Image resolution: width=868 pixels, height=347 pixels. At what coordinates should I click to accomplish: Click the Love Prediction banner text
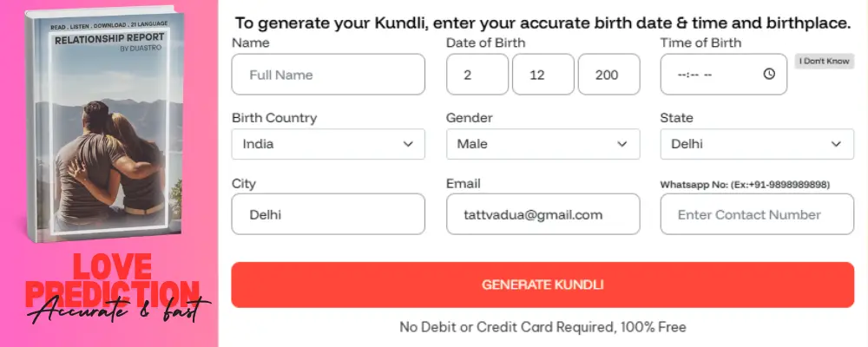coord(113,279)
